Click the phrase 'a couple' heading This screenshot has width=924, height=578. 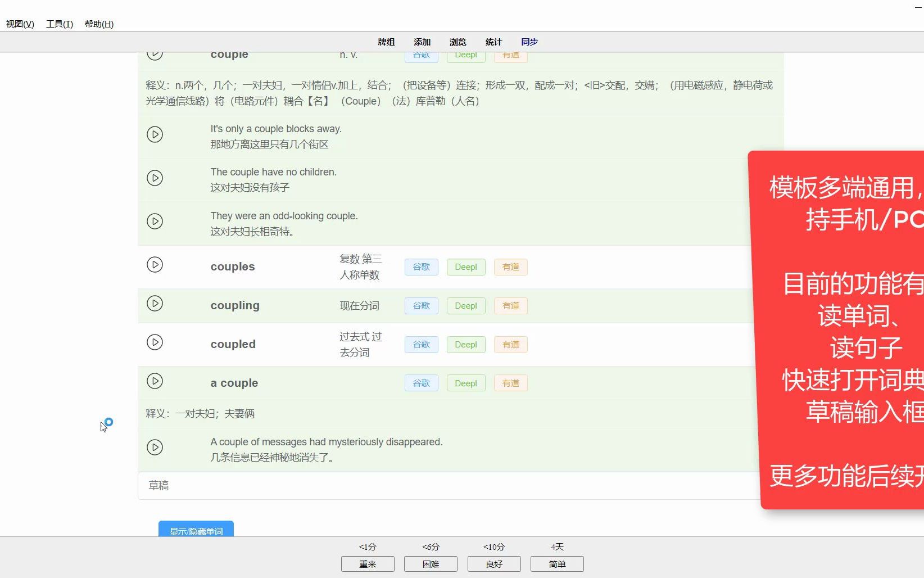(x=234, y=383)
